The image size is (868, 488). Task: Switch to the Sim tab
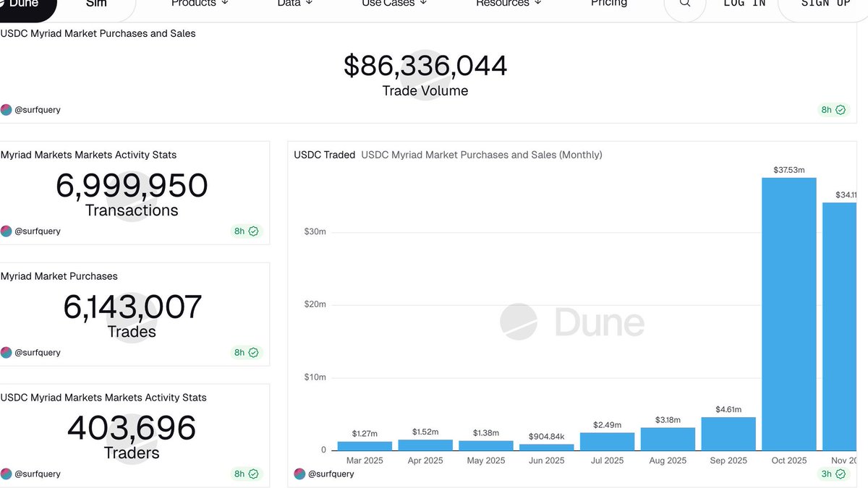[x=96, y=4]
